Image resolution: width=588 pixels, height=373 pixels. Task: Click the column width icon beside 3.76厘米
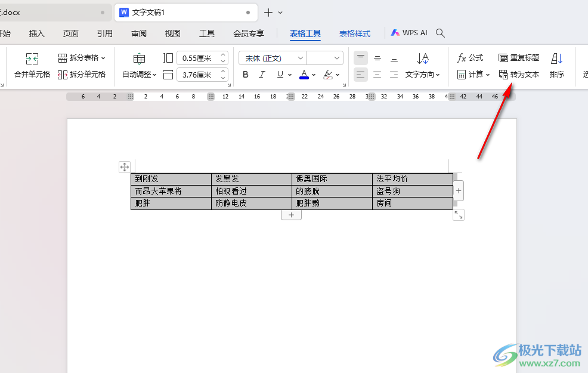(x=168, y=75)
